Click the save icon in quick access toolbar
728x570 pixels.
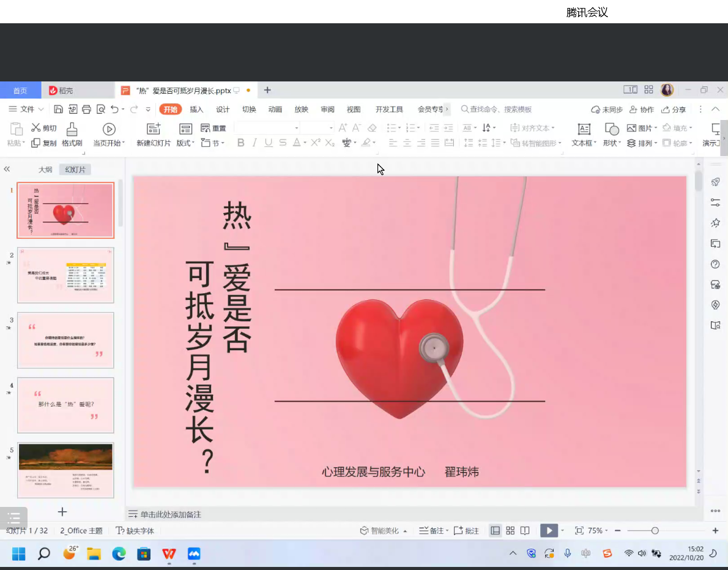coord(59,110)
